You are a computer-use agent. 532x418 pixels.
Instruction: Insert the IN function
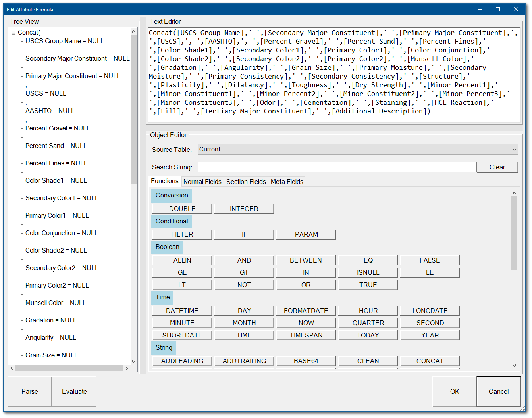(306, 272)
